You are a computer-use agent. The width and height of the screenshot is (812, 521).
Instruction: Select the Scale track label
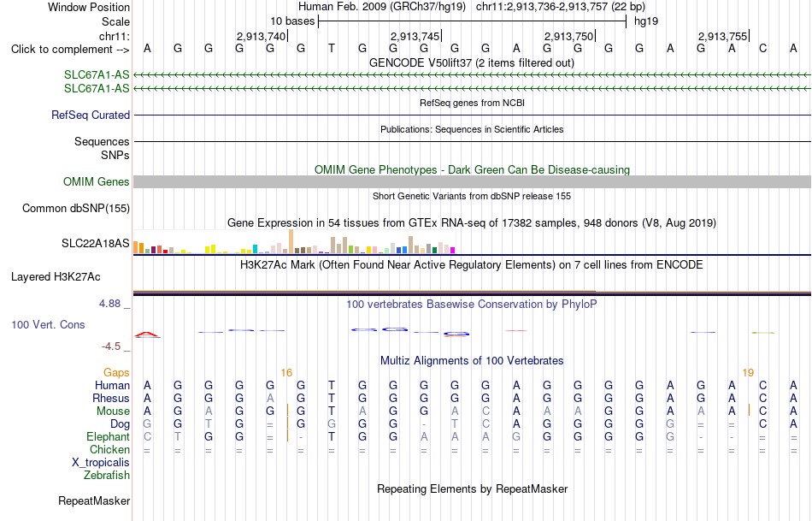tap(115, 21)
